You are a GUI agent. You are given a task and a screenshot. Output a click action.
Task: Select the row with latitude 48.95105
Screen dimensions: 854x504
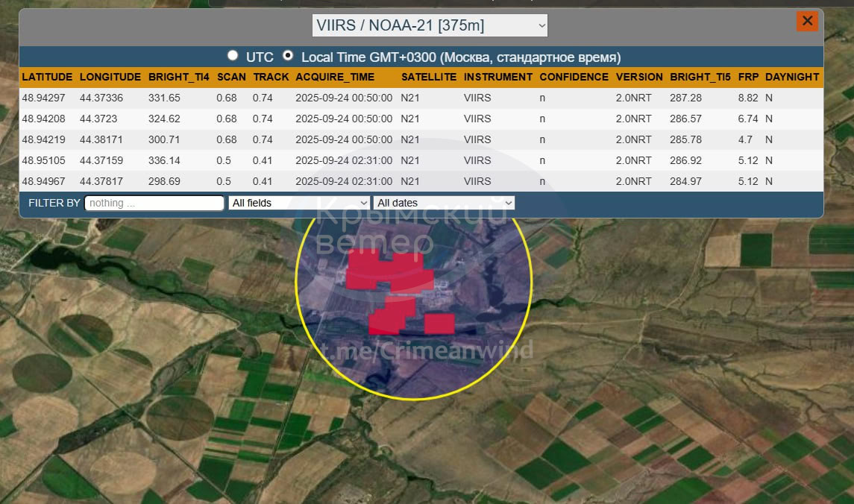coord(43,160)
